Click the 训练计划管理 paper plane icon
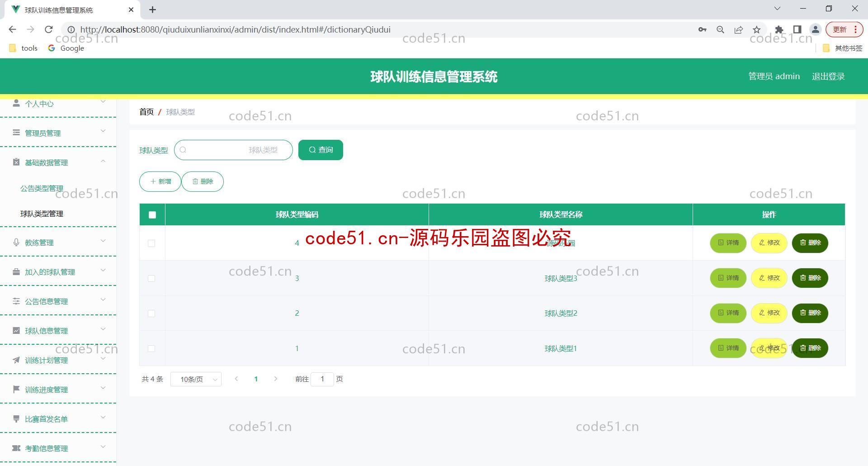The image size is (868, 466). click(x=16, y=360)
